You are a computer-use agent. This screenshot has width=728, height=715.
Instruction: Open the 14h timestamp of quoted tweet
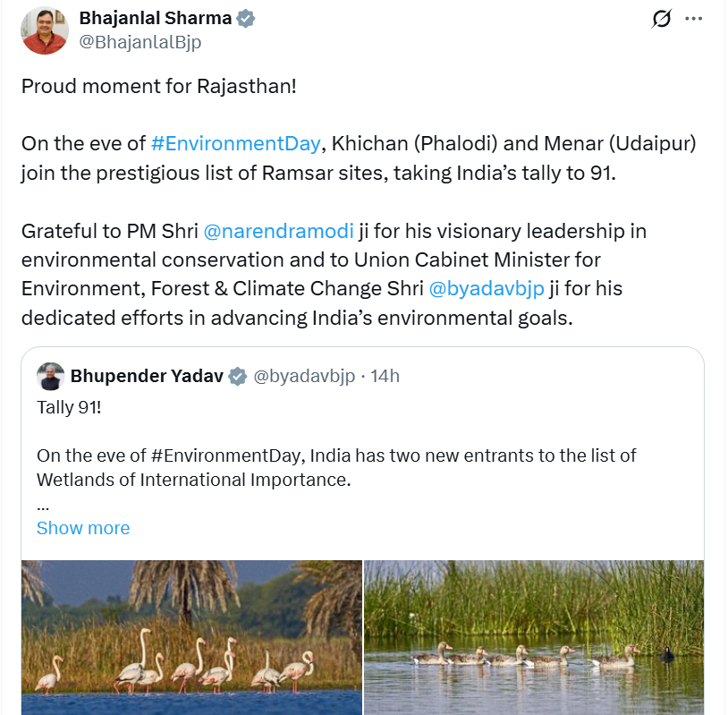pyautogui.click(x=385, y=376)
